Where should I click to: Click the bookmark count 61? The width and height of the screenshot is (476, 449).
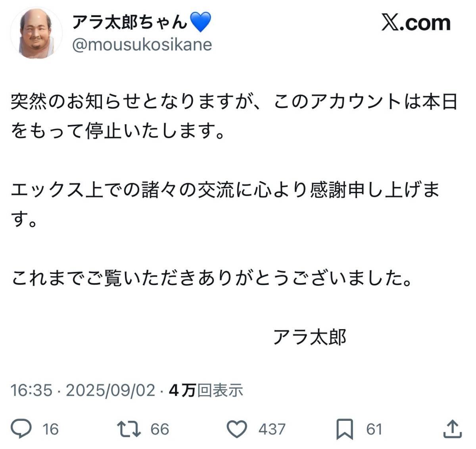click(374, 429)
